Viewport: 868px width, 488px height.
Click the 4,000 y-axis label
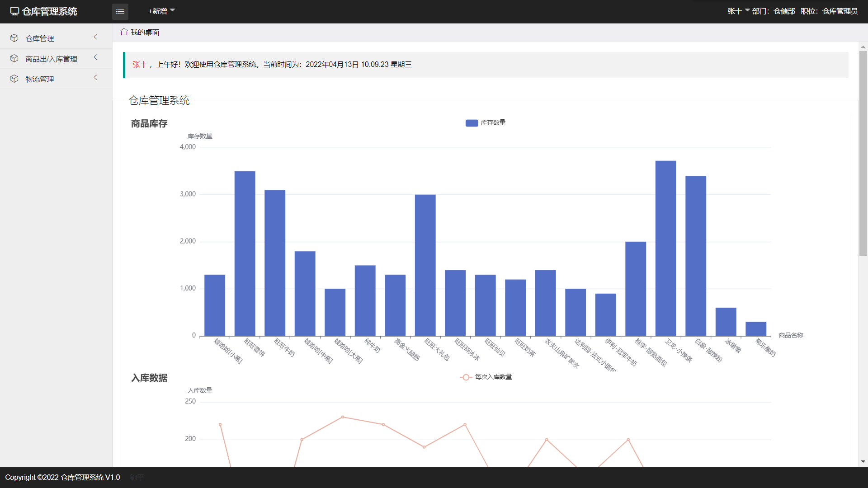(188, 147)
